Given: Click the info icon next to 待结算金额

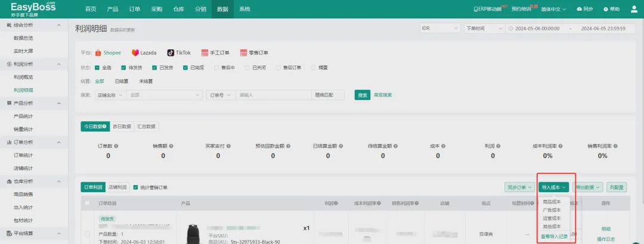Looking at the screenshot, I should tap(395, 146).
